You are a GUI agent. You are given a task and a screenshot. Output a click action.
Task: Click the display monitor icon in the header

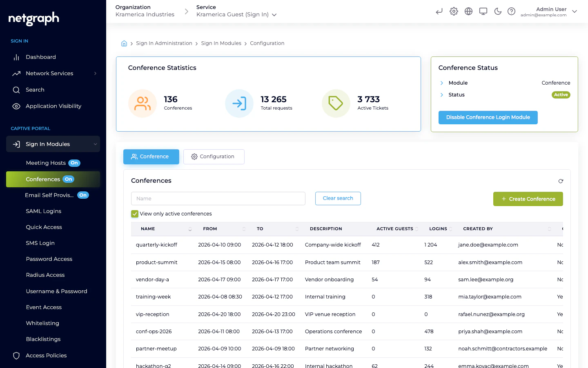coord(483,11)
